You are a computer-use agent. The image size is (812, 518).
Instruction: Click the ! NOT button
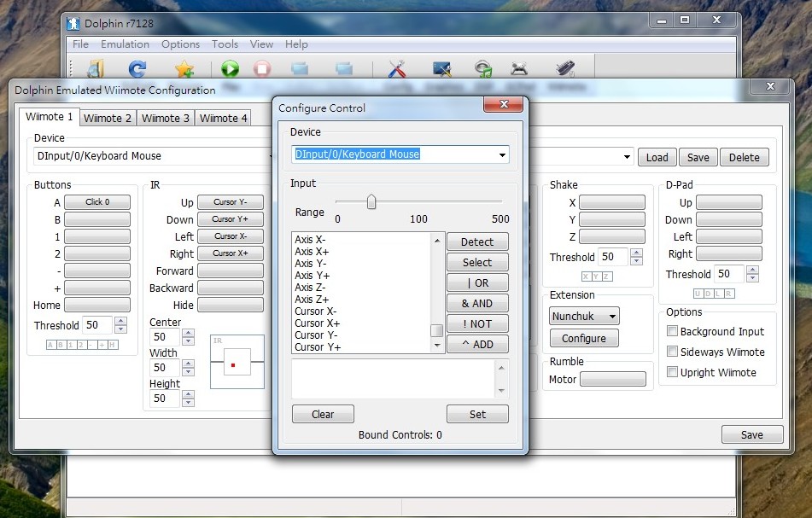point(477,324)
